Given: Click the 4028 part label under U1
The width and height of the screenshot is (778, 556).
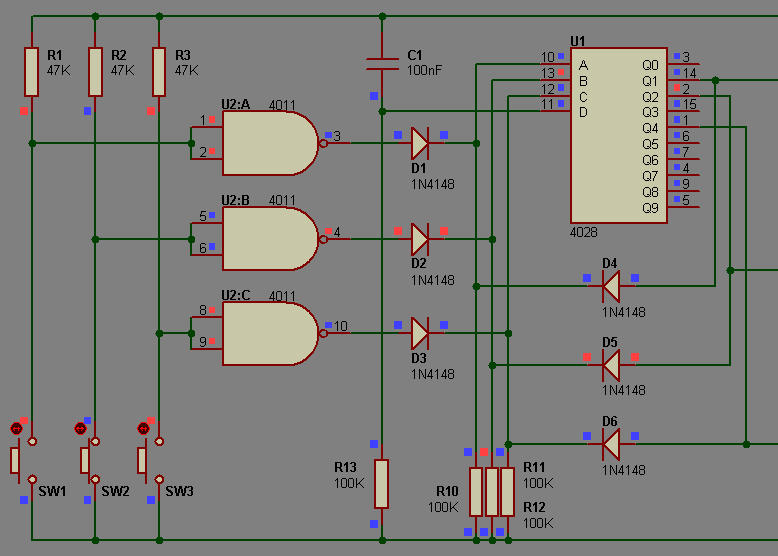Looking at the screenshot, I should pos(584,232).
